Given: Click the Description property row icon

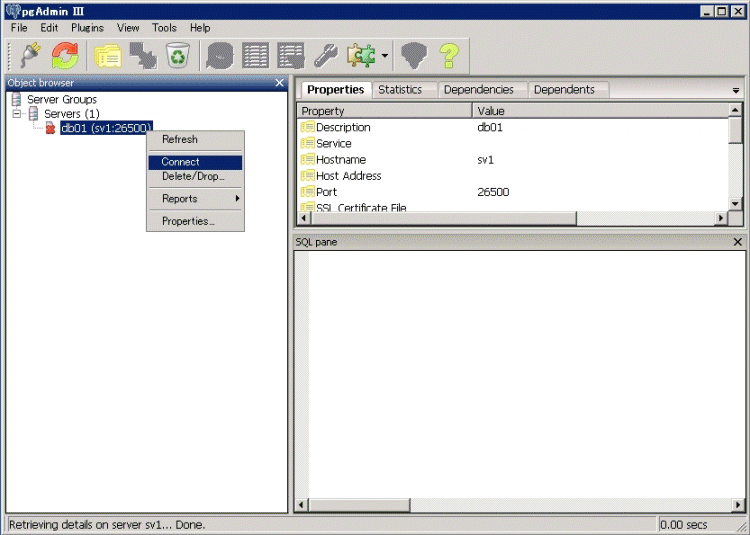Looking at the screenshot, I should [x=308, y=127].
